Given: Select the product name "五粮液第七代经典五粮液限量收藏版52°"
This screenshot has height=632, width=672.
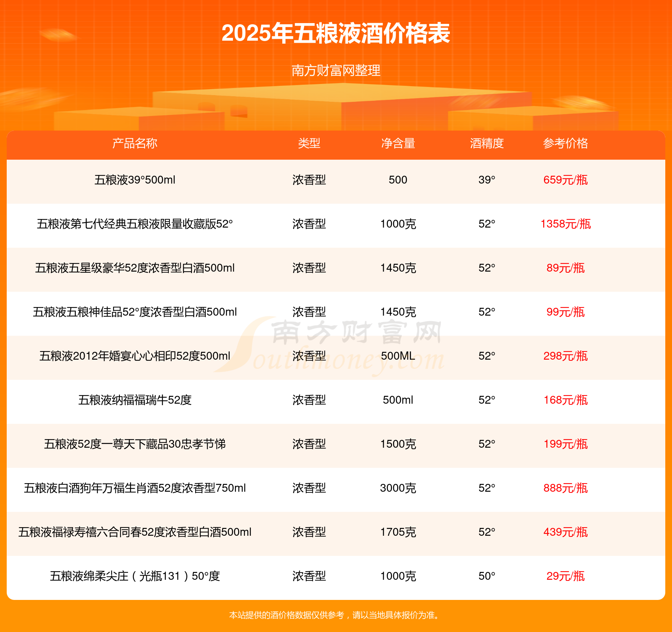Looking at the screenshot, I should pos(135,224).
